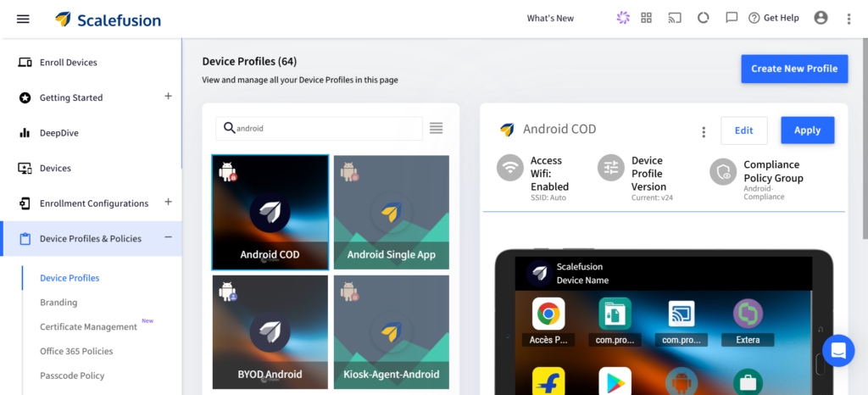This screenshot has height=395, width=868.
Task: Switch to list view icon
Action: point(437,128)
